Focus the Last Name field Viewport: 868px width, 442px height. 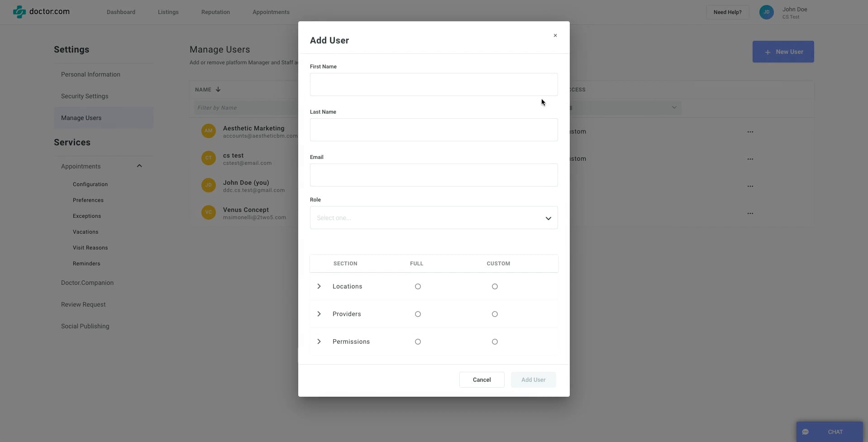coord(434,130)
